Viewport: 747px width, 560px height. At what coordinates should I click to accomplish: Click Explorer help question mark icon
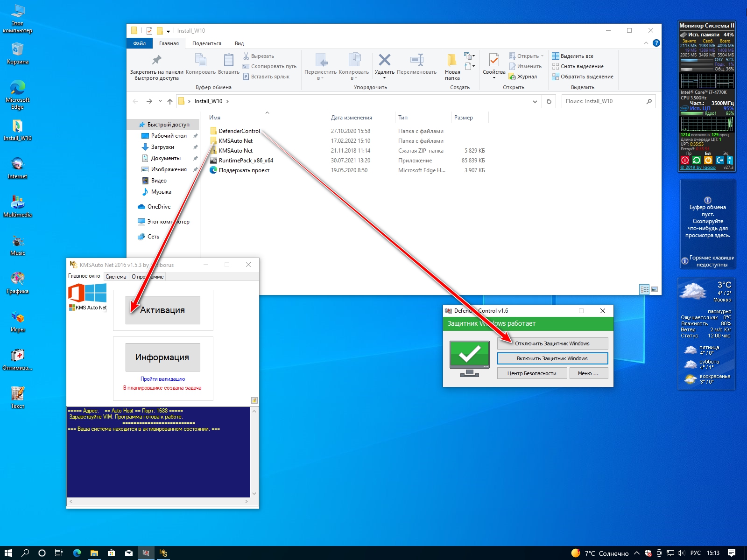tap(656, 43)
